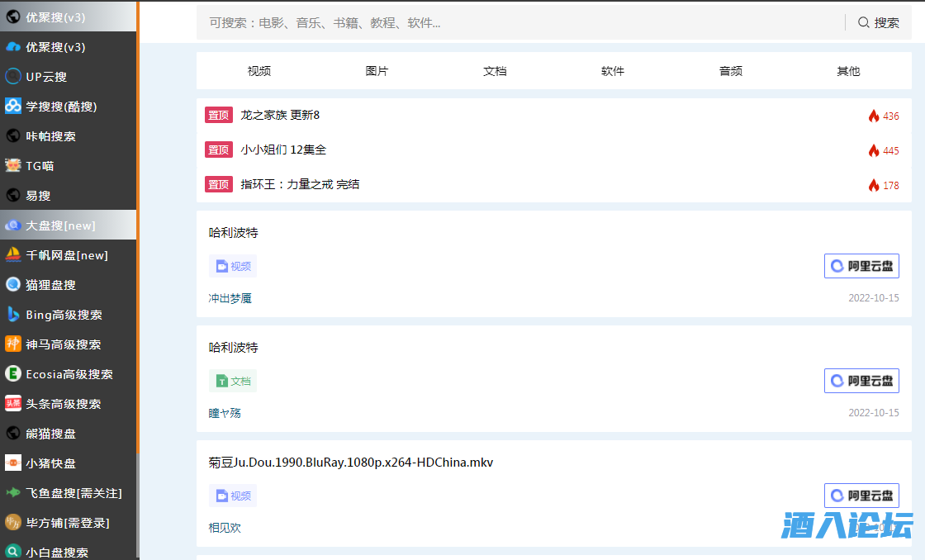Open the 菊豆Ju.Dou.1990 mkv result title

click(x=351, y=463)
